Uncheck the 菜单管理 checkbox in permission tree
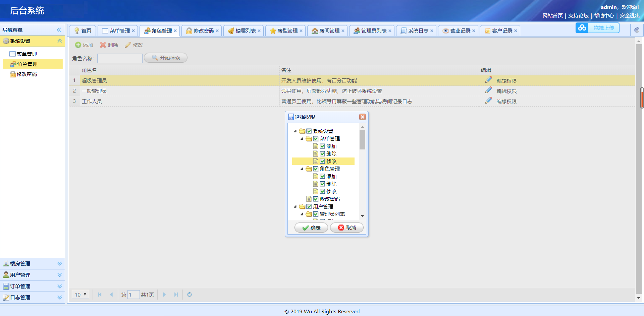 (316, 138)
